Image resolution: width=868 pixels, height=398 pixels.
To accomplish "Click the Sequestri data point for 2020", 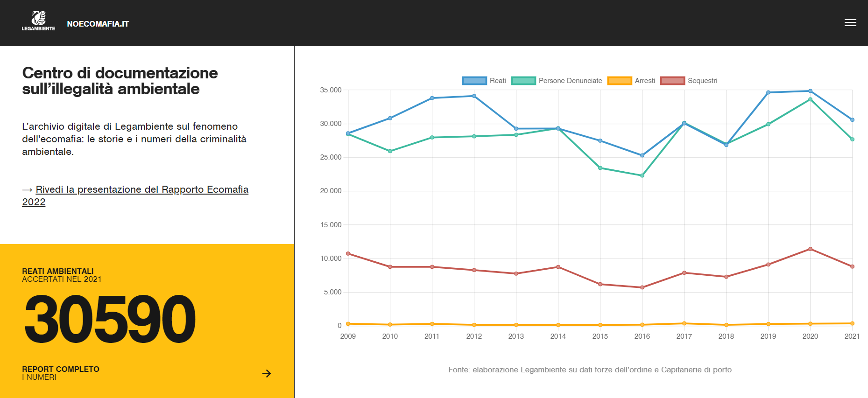I will point(810,249).
